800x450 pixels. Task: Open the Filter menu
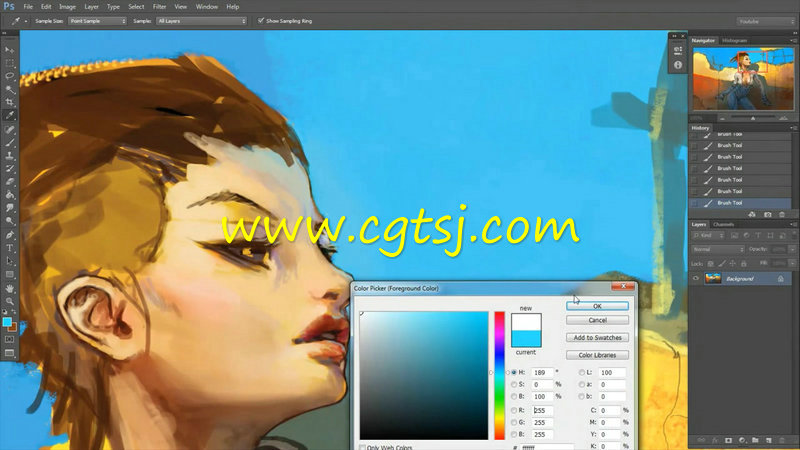coord(159,7)
